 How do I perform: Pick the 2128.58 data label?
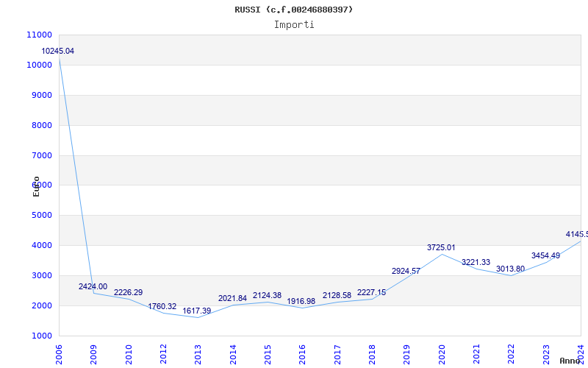[337, 296]
